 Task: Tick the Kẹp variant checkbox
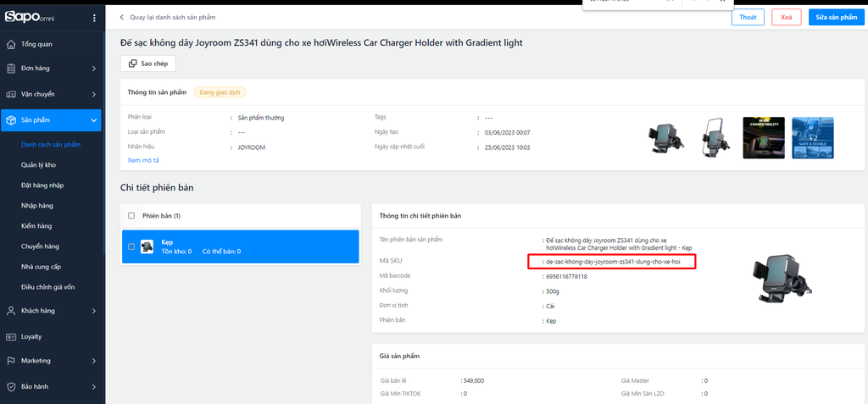[131, 246]
